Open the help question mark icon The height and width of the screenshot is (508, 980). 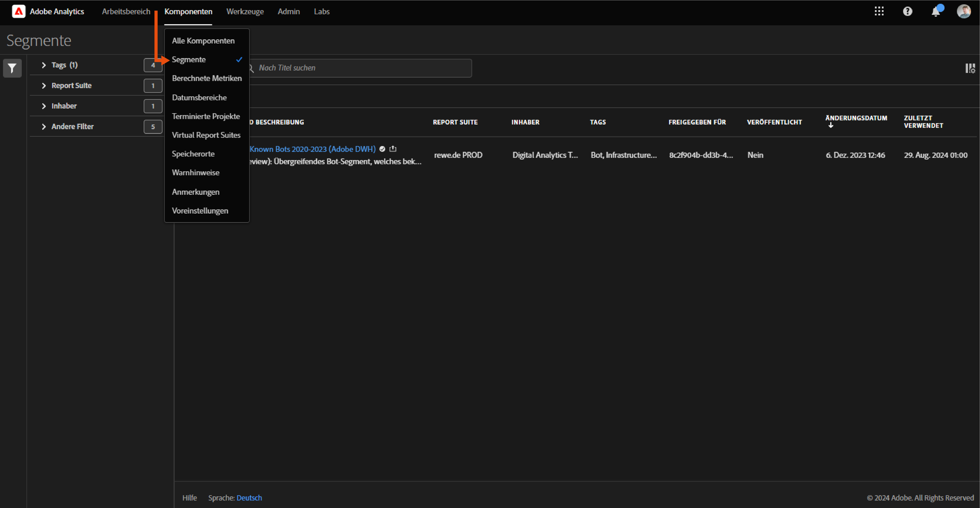tap(908, 11)
